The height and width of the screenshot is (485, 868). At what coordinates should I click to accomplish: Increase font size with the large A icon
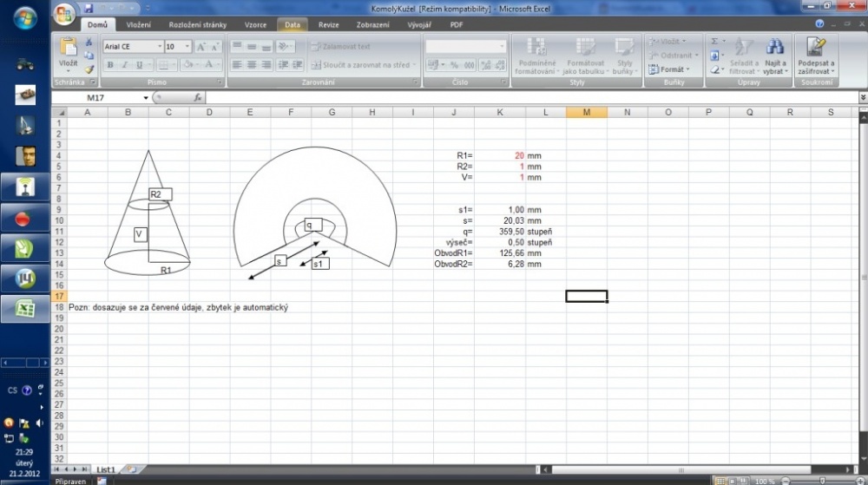201,47
